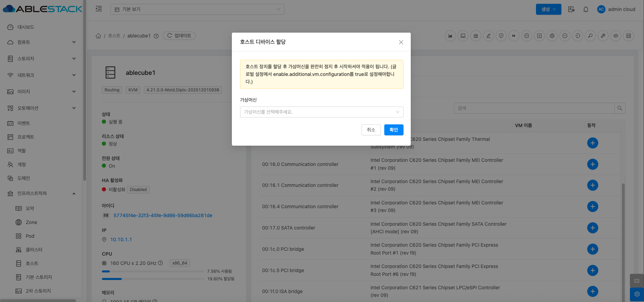Confirm with the 확인 button
The width and height of the screenshot is (644, 302).
tap(394, 130)
